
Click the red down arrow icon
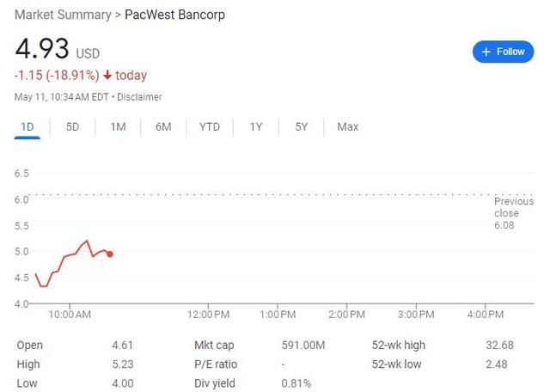tap(107, 75)
